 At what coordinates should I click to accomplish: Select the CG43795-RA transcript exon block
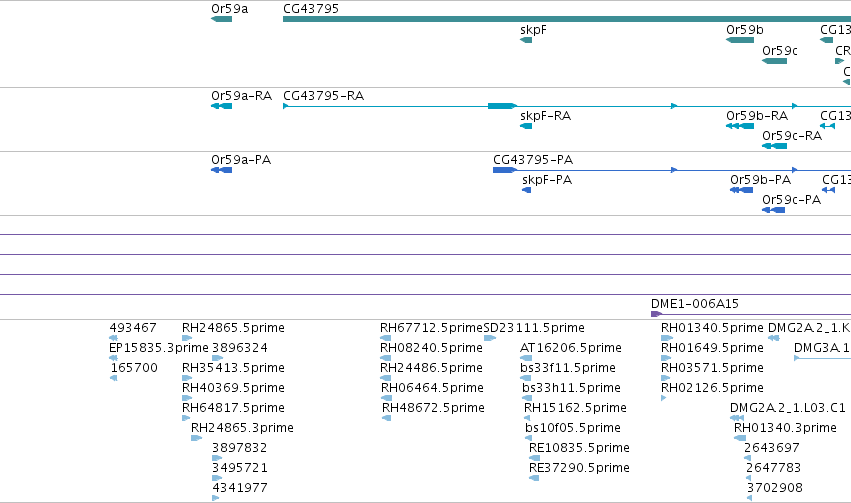502,106
